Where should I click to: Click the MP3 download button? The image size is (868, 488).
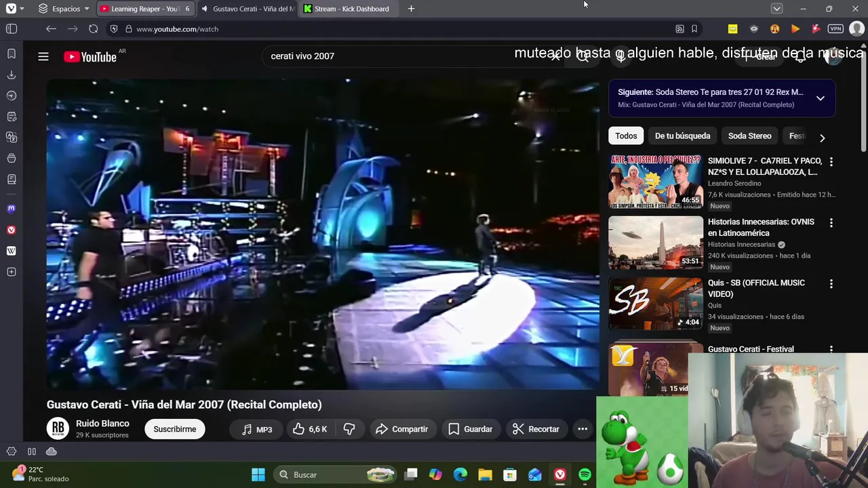click(257, 429)
